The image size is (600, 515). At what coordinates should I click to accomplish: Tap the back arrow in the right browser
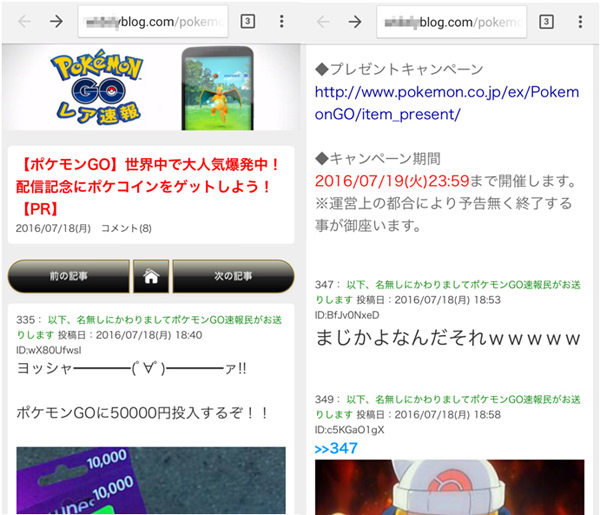(x=322, y=22)
